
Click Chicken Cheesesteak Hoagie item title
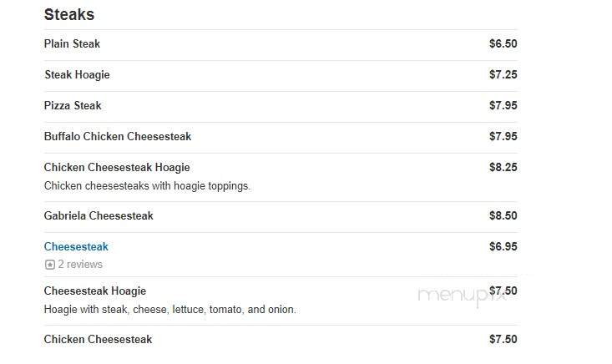tap(117, 167)
